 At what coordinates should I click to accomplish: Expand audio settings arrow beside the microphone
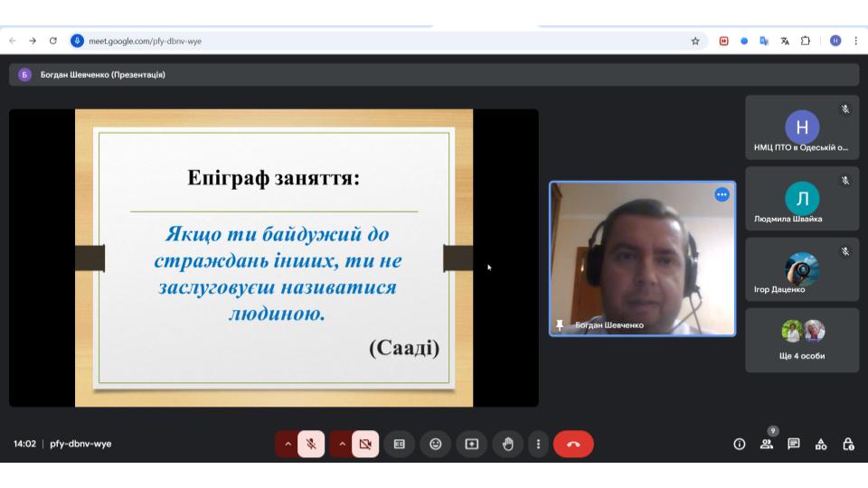(288, 444)
